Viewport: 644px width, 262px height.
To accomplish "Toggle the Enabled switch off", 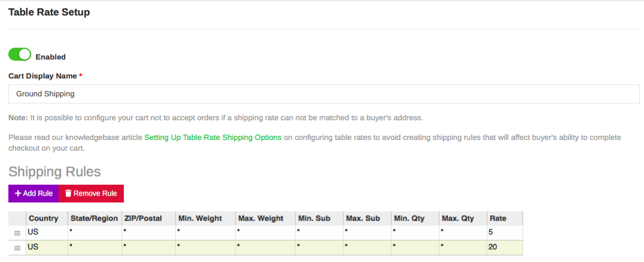I will click(20, 54).
